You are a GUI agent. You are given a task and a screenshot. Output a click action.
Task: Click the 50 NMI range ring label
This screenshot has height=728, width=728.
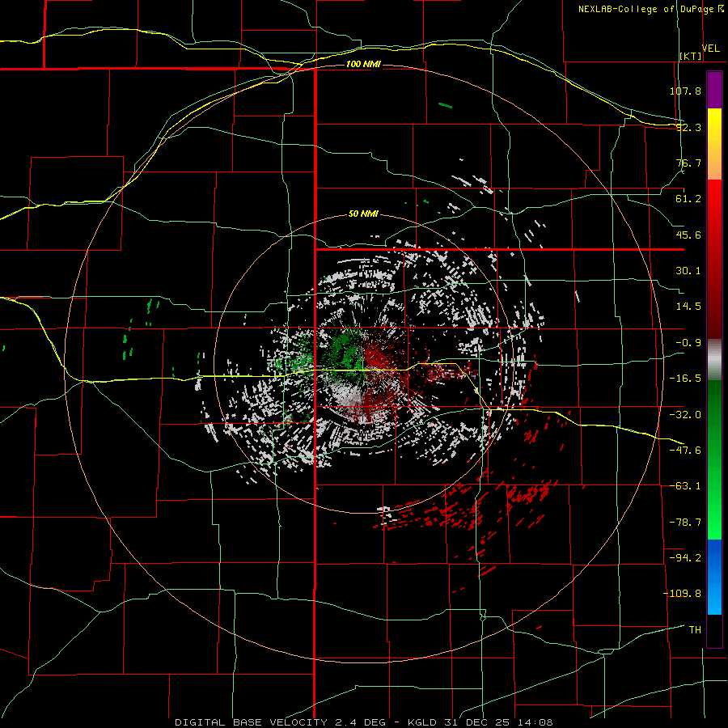(x=363, y=214)
